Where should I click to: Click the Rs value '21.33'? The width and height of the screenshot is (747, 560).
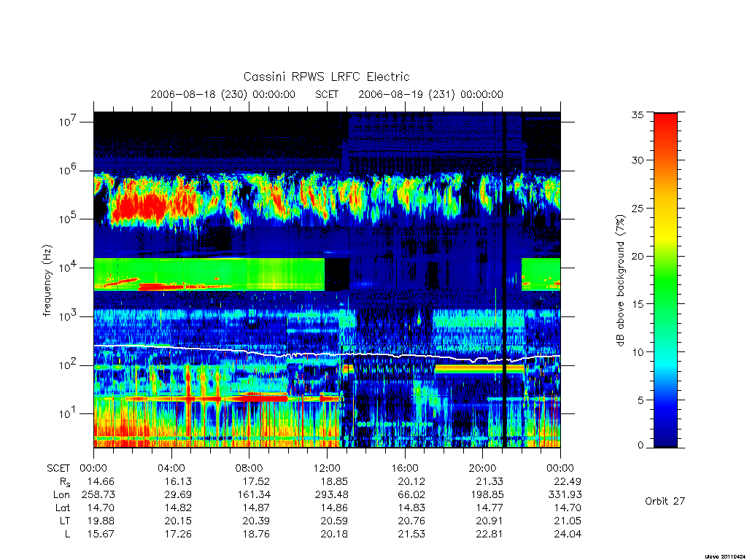[489, 481]
